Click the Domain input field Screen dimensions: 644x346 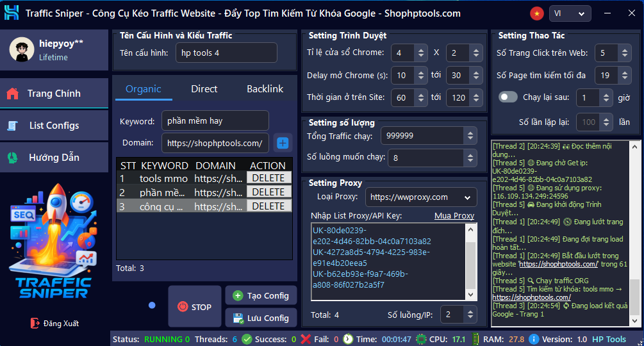click(x=215, y=143)
